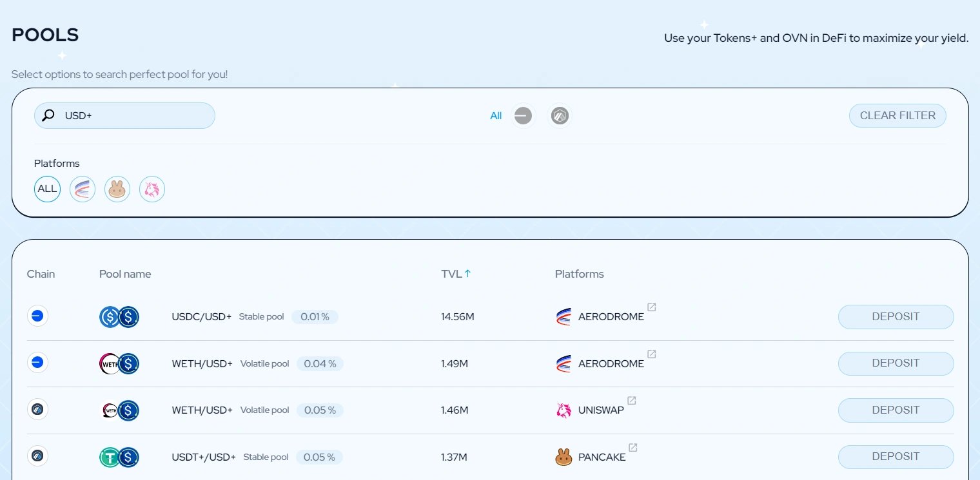This screenshot has height=480, width=980.
Task: Select ALL platforms filter
Action: 47,189
